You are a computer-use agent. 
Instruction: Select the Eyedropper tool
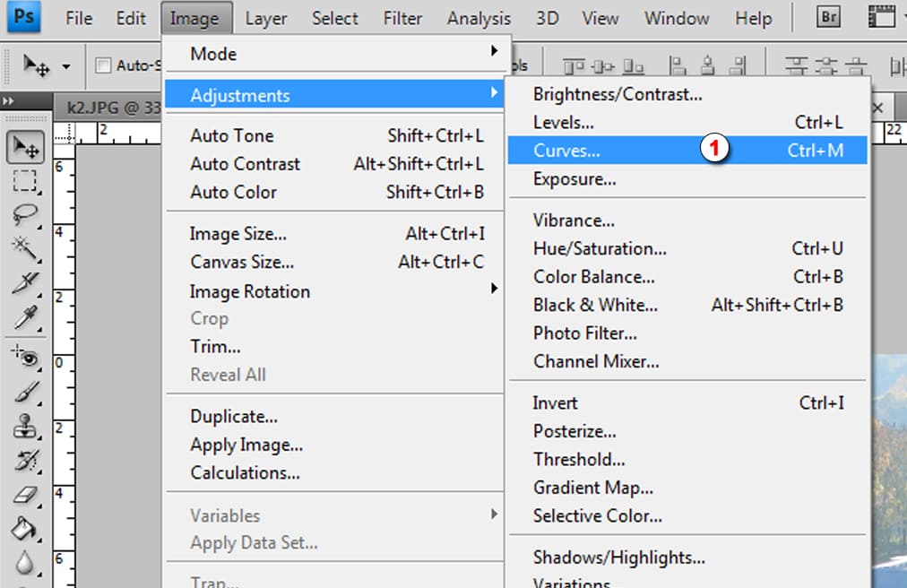(25, 317)
